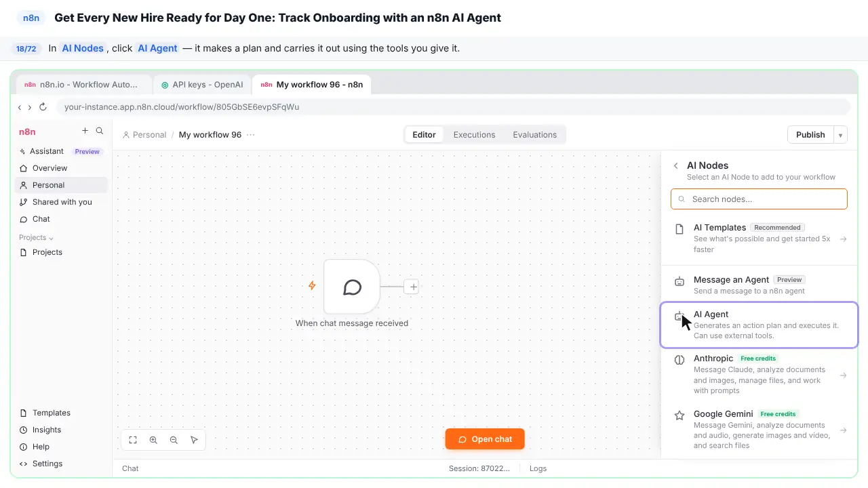Select the chat trigger node on the canvas
Screen dimensions: 868x488
click(352, 287)
